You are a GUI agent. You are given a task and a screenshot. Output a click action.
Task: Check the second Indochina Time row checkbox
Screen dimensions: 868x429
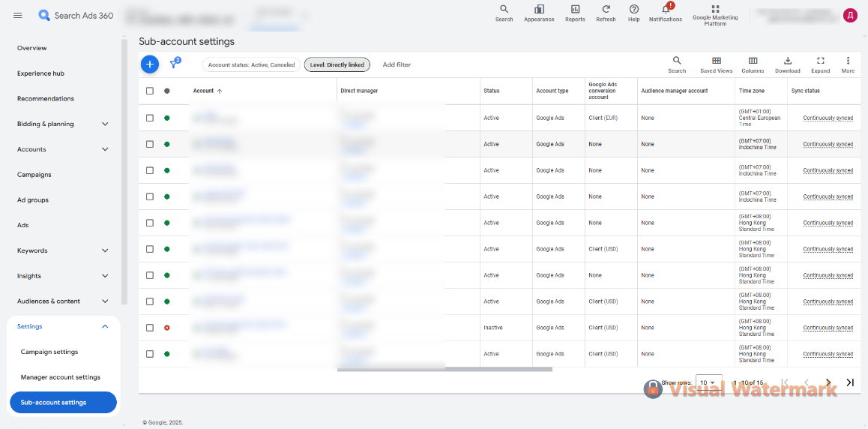[149, 170]
